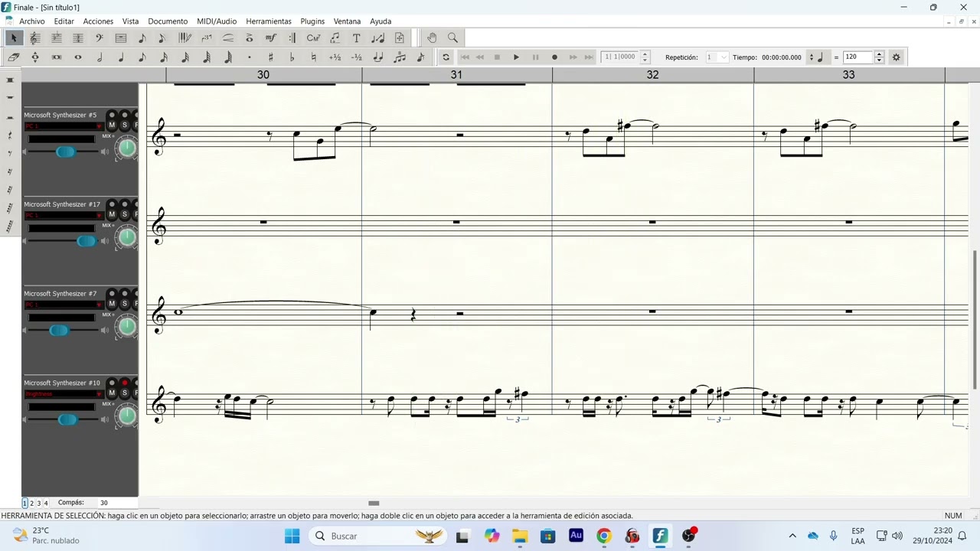Select the Text tool
The width and height of the screenshot is (980, 551).
pos(357,37)
